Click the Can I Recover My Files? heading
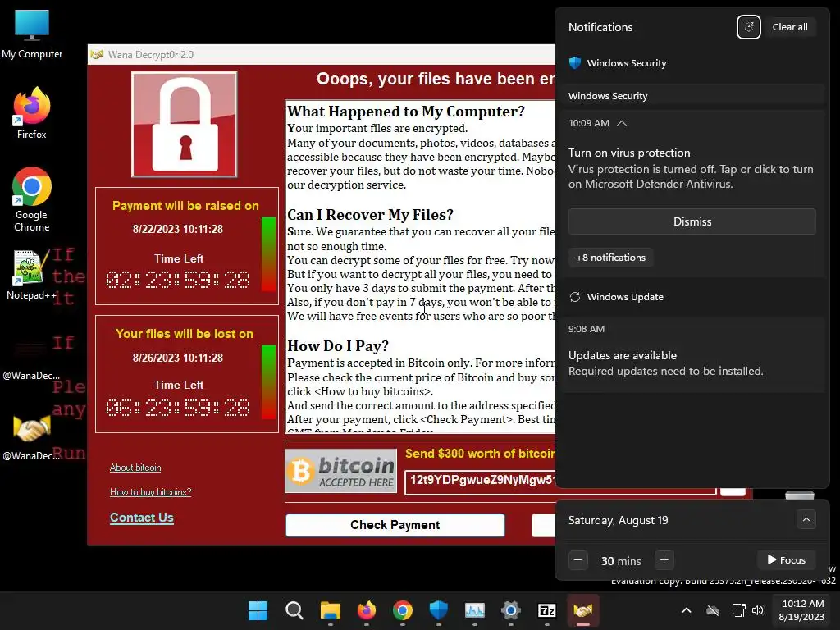This screenshot has height=630, width=840. [x=370, y=215]
